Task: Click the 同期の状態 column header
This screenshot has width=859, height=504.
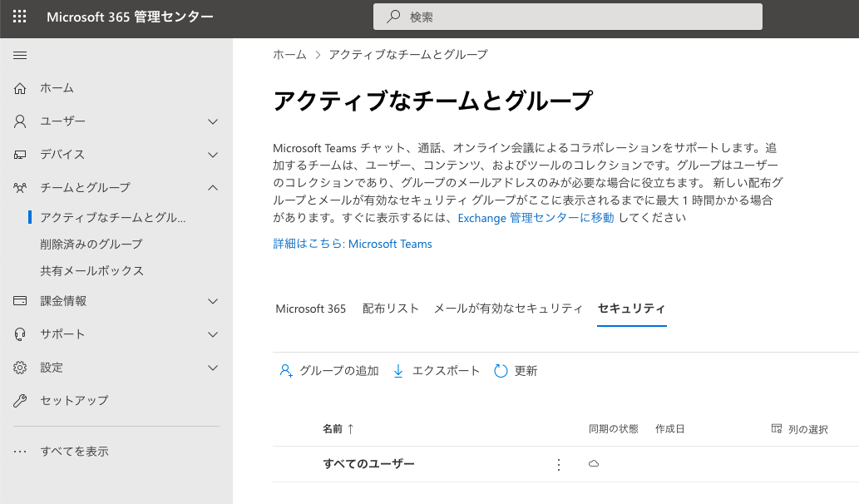Action: point(613,429)
